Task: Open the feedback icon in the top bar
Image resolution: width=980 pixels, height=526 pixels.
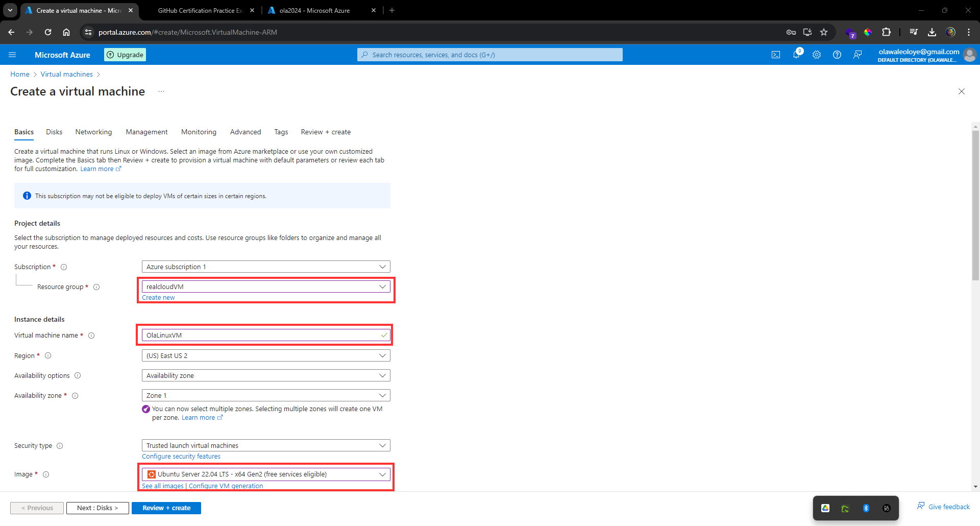Action: coord(857,55)
